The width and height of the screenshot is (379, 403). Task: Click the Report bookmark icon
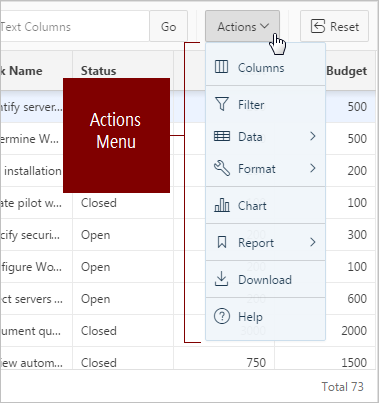tap(222, 242)
